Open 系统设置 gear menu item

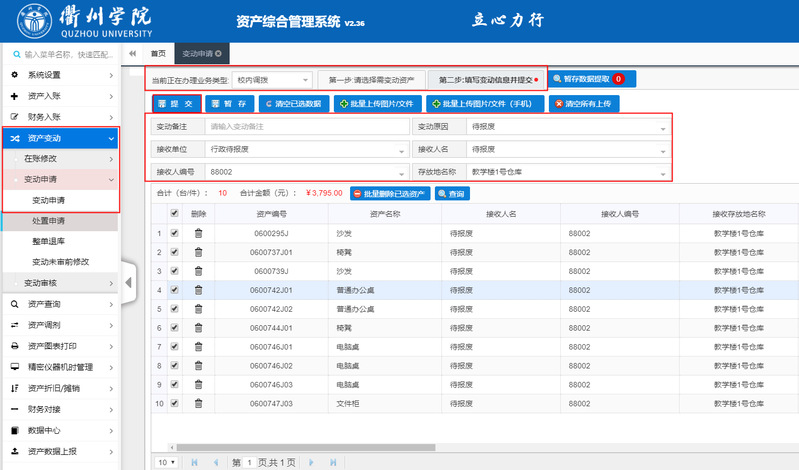point(61,75)
